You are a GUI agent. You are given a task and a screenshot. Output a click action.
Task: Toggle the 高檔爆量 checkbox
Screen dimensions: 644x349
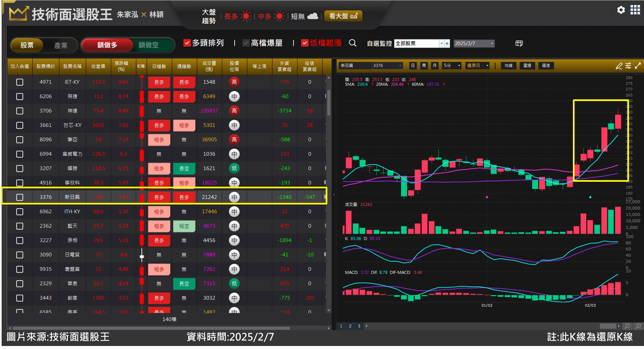(x=246, y=43)
